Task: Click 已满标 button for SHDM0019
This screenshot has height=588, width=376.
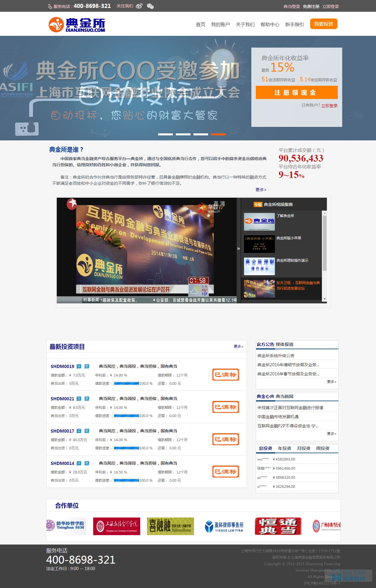Action: click(226, 374)
